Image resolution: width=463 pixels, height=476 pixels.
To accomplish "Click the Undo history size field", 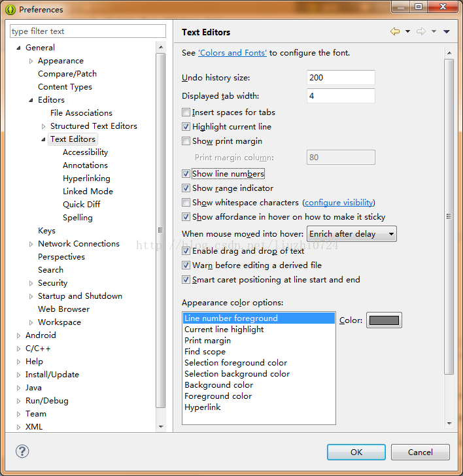I will tap(341, 77).
